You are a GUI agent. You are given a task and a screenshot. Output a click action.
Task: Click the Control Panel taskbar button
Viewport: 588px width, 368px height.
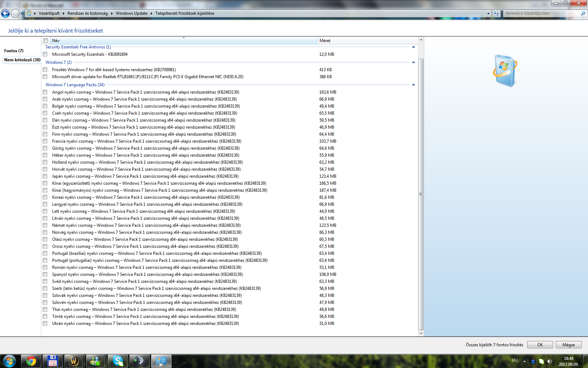point(161,361)
